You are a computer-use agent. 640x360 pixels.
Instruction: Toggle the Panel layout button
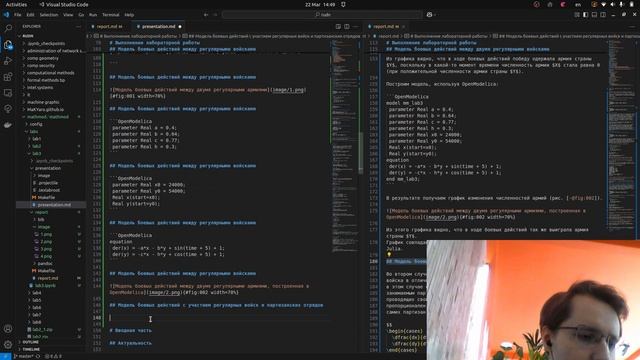click(x=594, y=15)
